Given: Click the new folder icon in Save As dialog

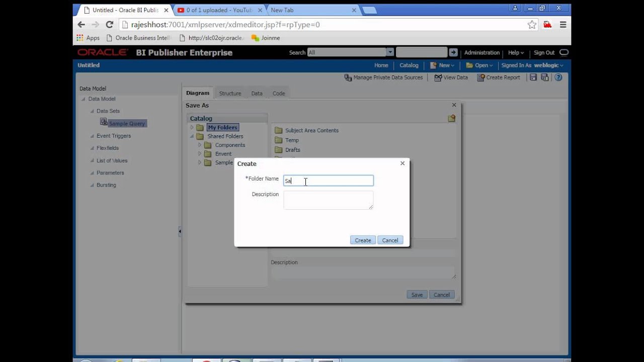Looking at the screenshot, I should click(x=452, y=118).
